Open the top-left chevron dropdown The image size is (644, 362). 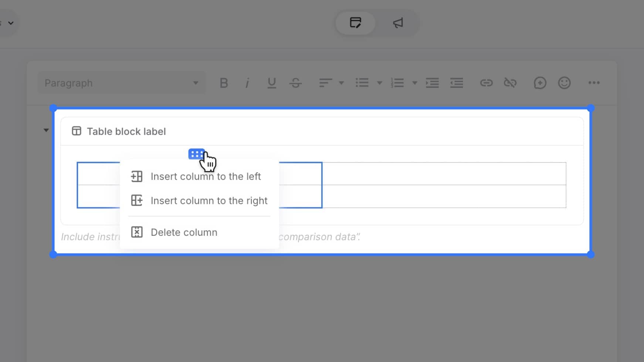pos(11,23)
